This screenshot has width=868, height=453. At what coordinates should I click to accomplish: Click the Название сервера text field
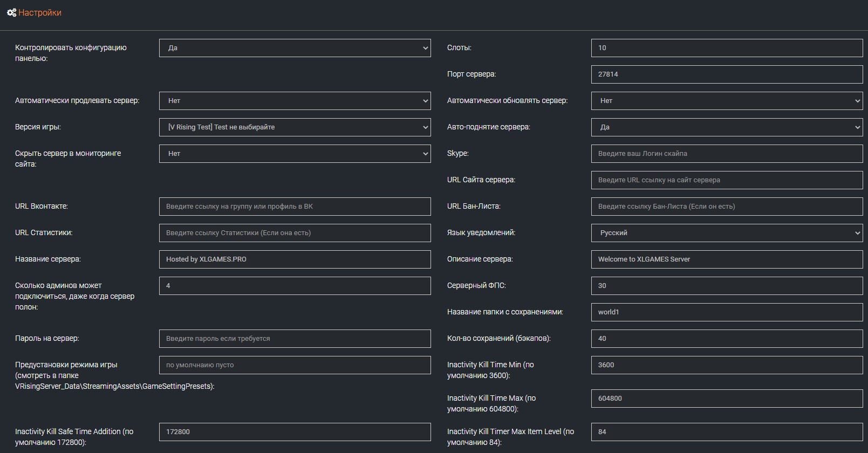295,259
